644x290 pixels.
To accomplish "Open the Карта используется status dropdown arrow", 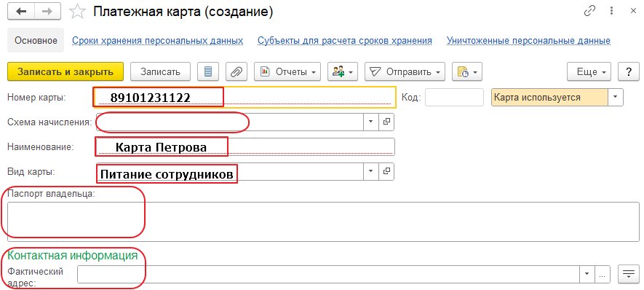I will [x=615, y=98].
